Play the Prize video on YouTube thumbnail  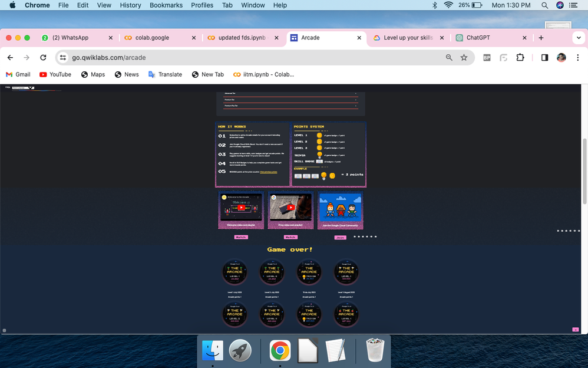tap(290, 208)
